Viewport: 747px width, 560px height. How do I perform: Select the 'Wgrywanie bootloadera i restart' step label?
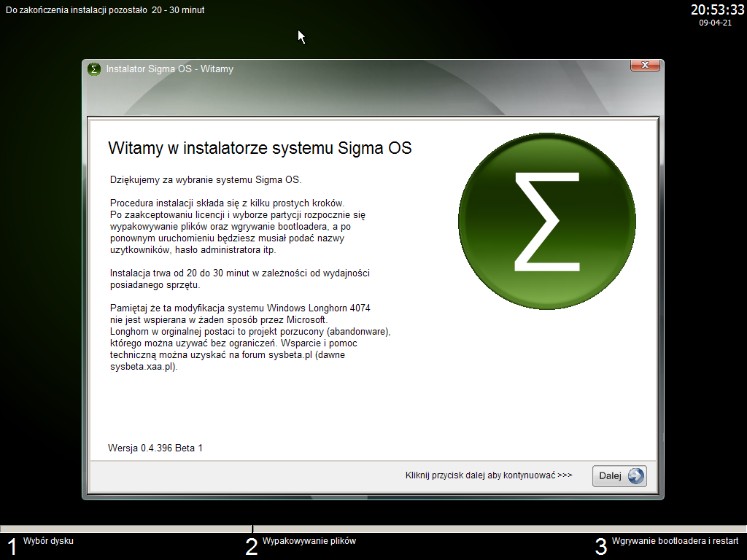pos(675,541)
